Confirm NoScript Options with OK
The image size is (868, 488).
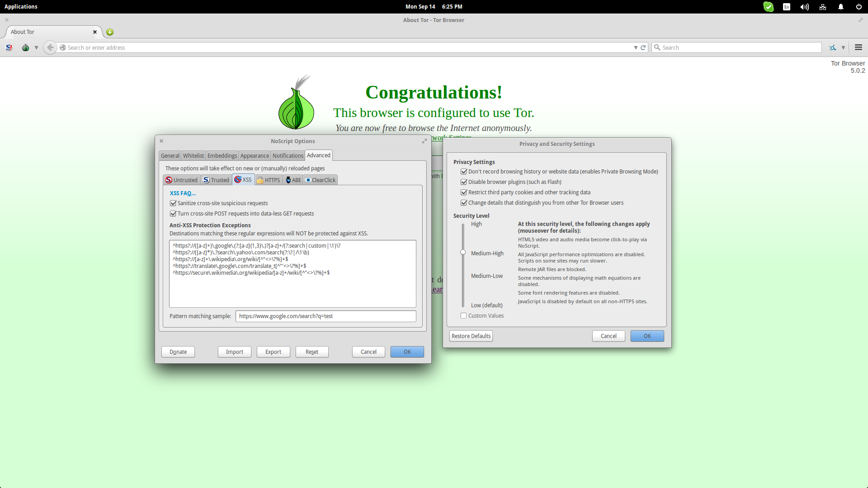[x=407, y=352]
